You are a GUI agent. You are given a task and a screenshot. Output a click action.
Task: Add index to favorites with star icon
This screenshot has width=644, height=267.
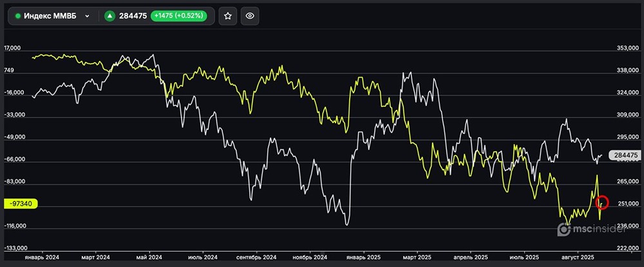pyautogui.click(x=227, y=17)
